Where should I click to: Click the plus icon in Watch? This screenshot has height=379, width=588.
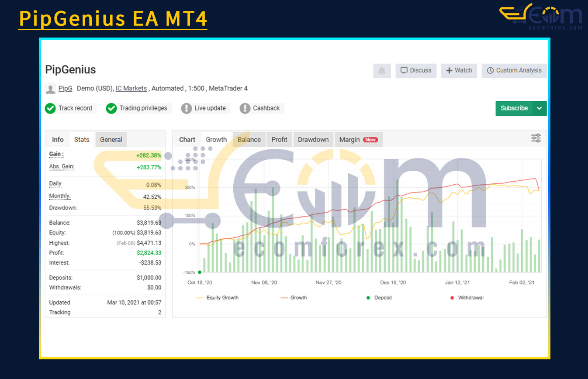pyautogui.click(x=449, y=71)
